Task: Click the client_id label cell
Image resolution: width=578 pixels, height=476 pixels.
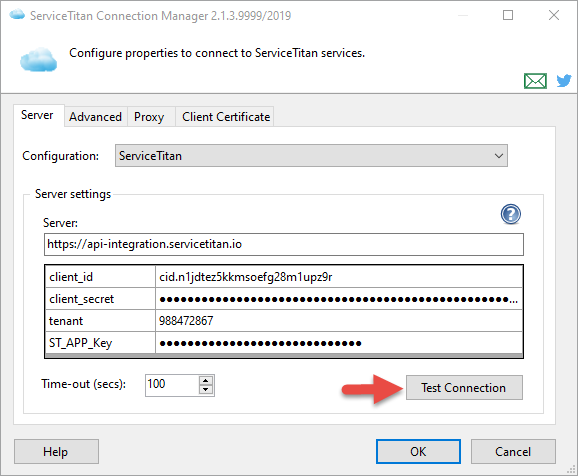Action: click(x=100, y=277)
